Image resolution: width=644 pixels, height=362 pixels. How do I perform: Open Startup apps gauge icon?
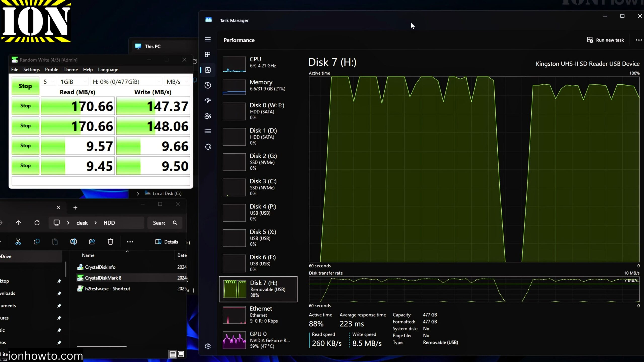coord(208,101)
